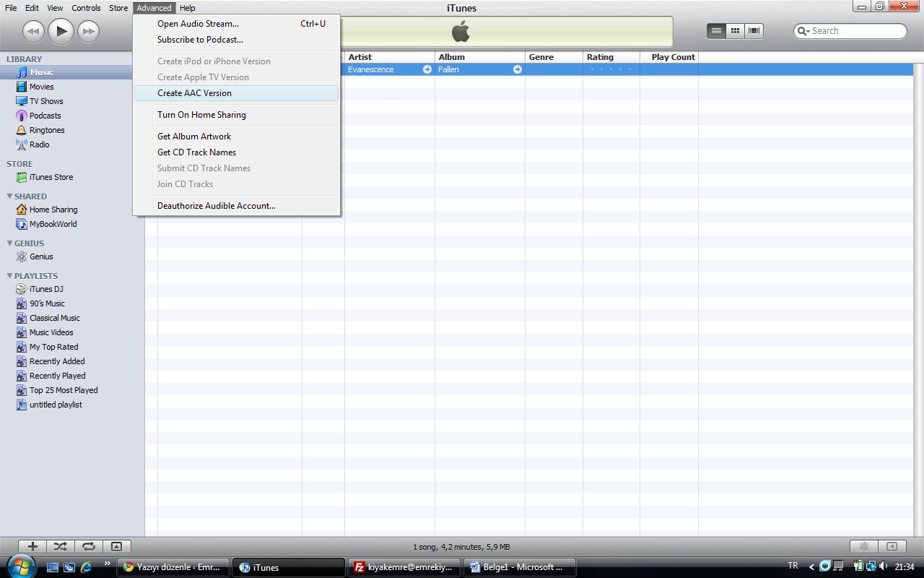Choose Turn On Home Sharing
The height and width of the screenshot is (578, 924).
tap(236, 115)
